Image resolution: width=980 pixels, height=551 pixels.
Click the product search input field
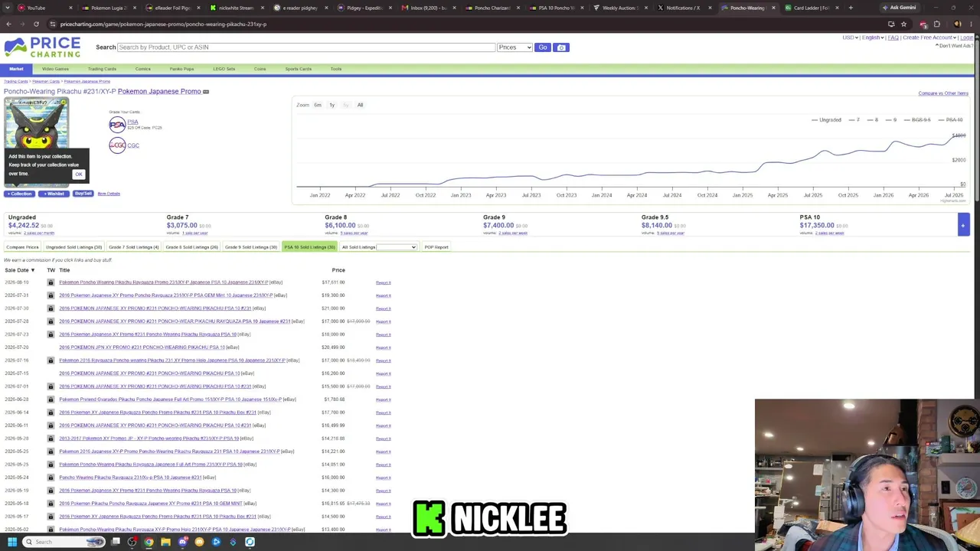coord(306,47)
